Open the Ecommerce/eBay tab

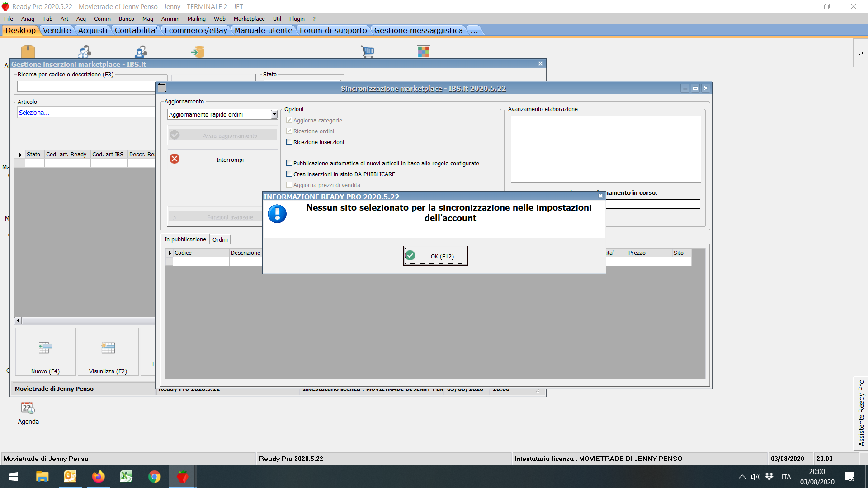(x=196, y=30)
